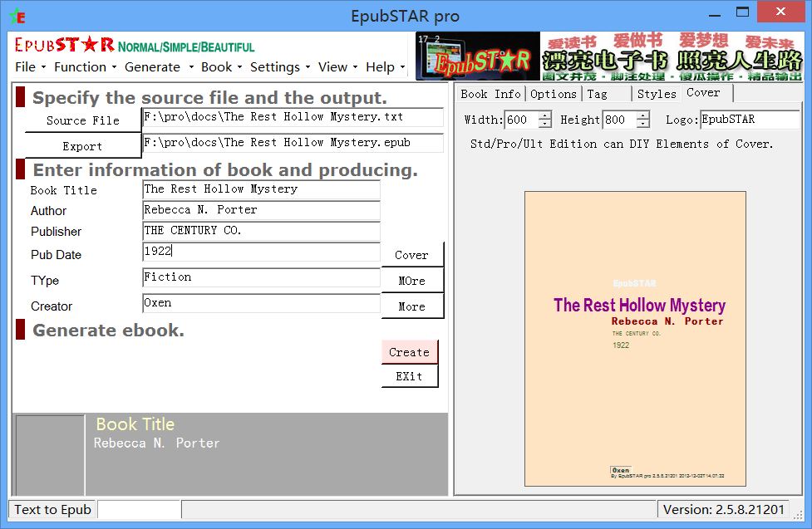Increase the cover Height with up arrow
812x529 pixels.
click(642, 115)
